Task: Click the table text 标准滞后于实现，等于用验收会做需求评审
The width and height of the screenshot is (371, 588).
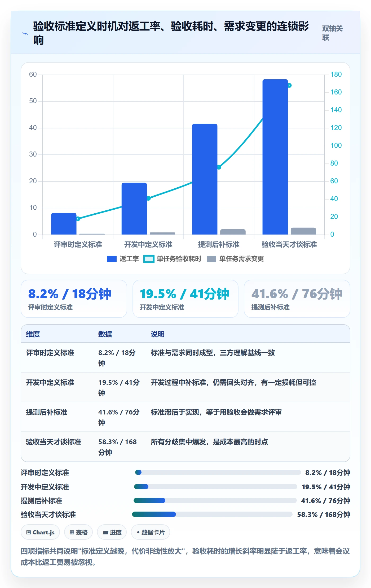Action: click(x=216, y=412)
